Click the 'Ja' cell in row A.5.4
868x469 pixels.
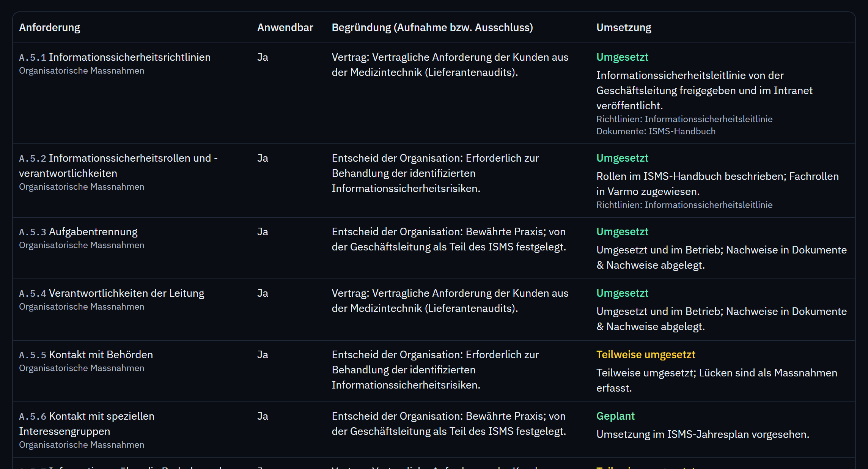263,293
